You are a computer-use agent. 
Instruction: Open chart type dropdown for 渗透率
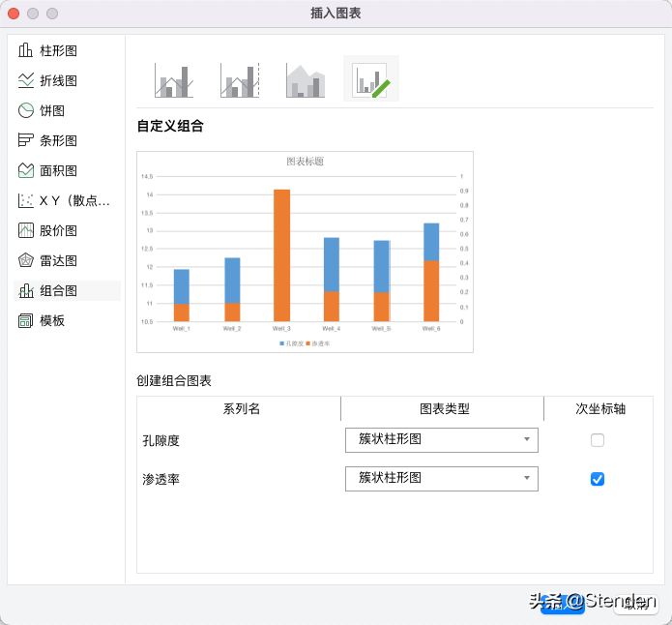point(442,479)
